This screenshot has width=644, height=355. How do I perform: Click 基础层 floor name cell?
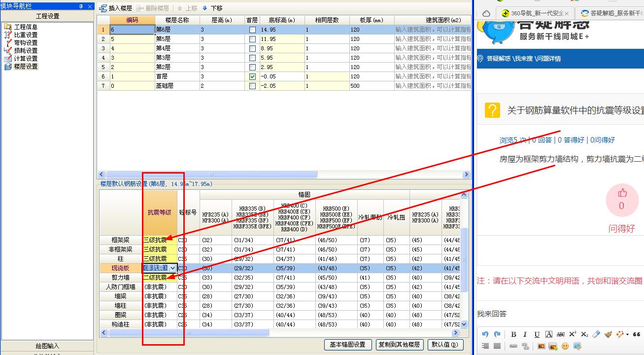pyautogui.click(x=177, y=86)
